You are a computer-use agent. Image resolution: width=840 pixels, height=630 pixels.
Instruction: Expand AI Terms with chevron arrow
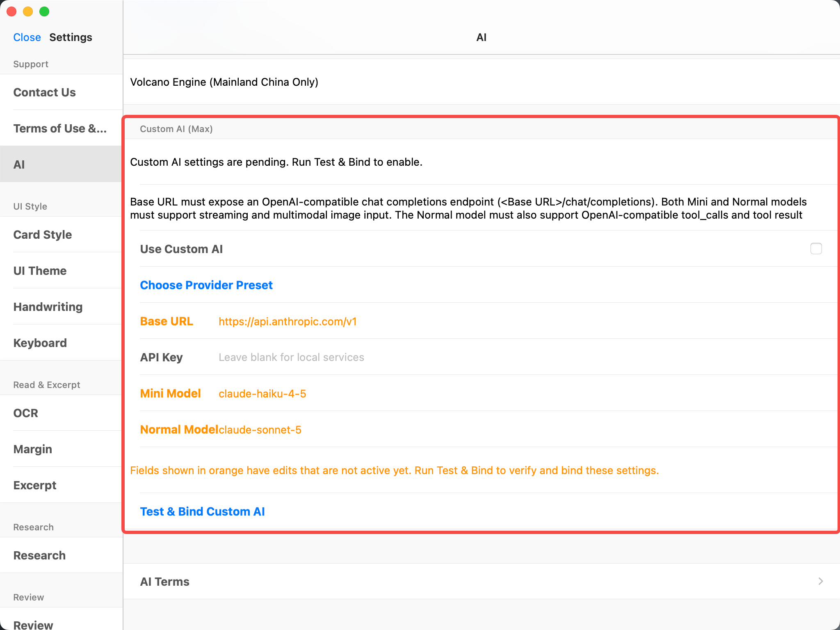pyautogui.click(x=821, y=581)
